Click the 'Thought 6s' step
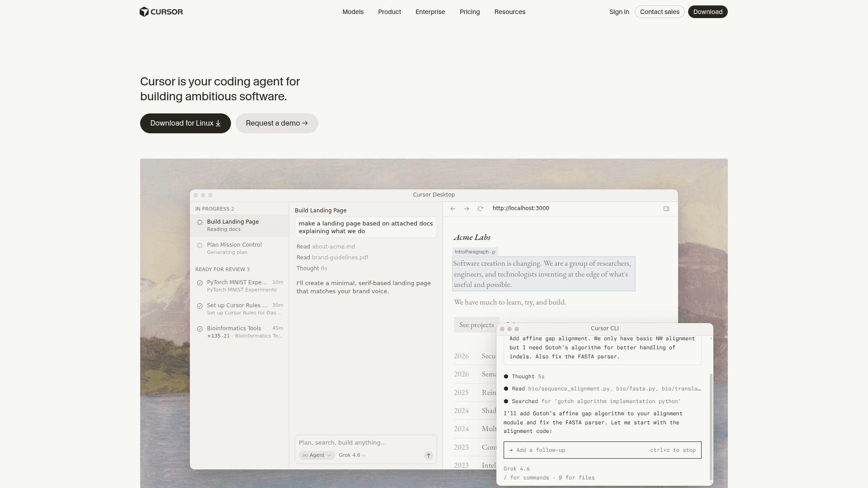 (x=311, y=268)
